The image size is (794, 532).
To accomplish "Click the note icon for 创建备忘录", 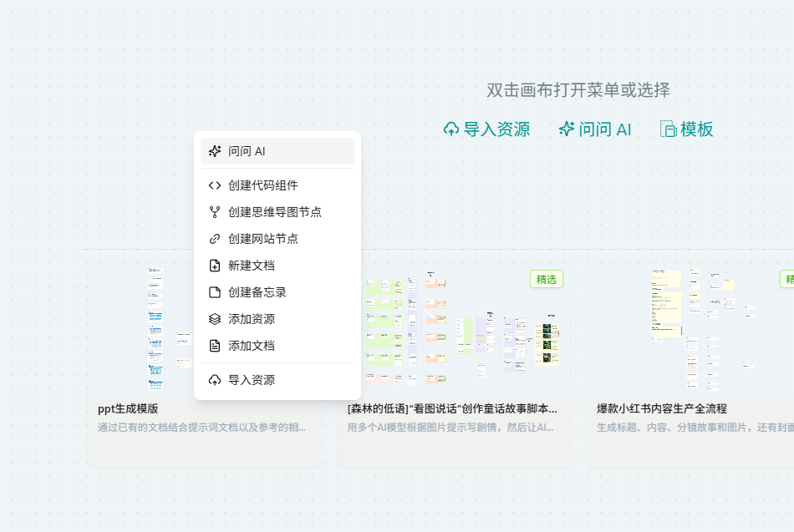I will coord(215,292).
